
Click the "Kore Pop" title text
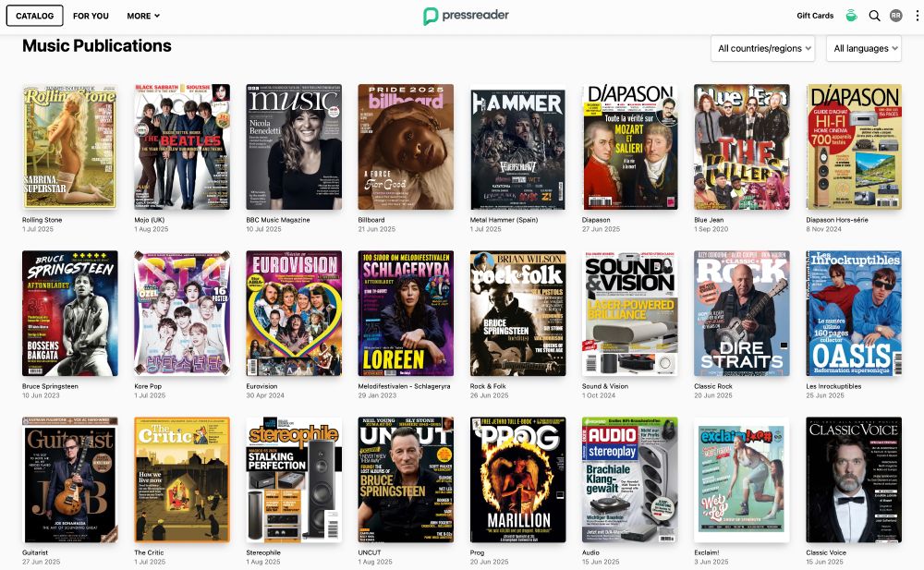(148, 387)
